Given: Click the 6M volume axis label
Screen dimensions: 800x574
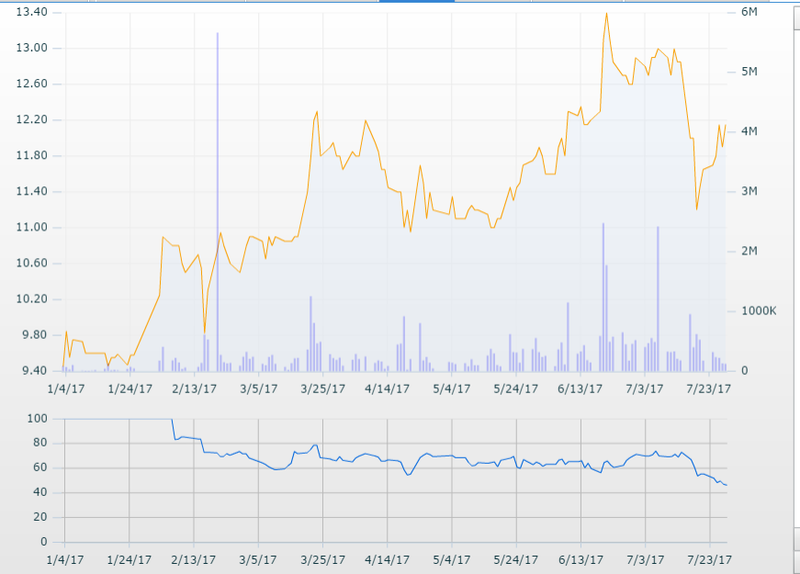Looking at the screenshot, I should tap(749, 12).
